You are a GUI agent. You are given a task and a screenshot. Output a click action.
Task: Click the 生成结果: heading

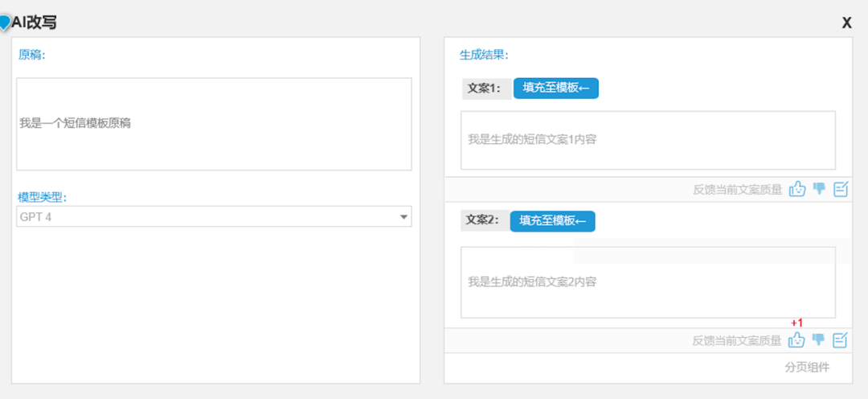[x=484, y=55]
